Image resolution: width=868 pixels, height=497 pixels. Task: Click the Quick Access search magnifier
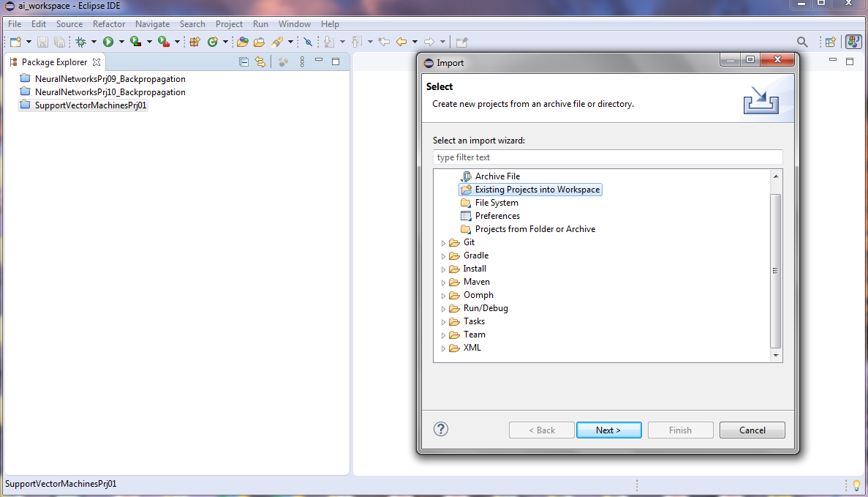point(802,42)
